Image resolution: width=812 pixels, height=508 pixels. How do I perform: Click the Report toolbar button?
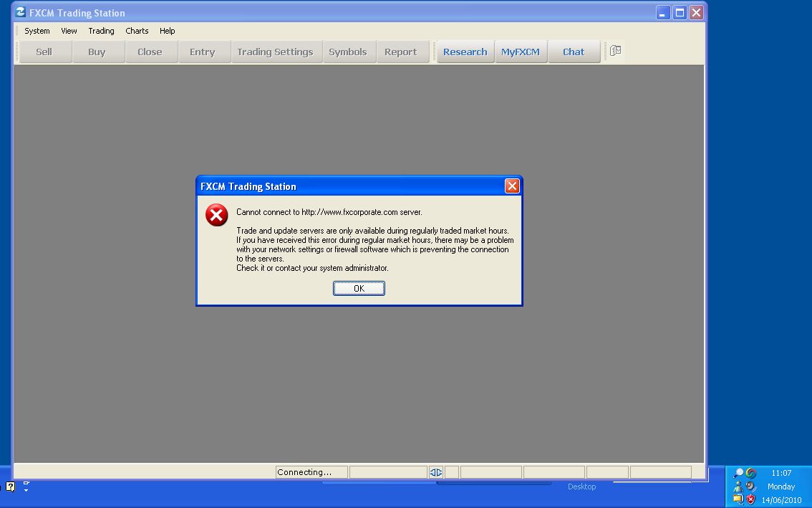coord(402,52)
